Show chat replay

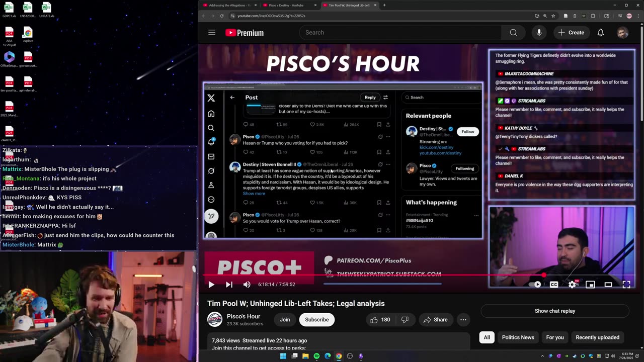554,311
